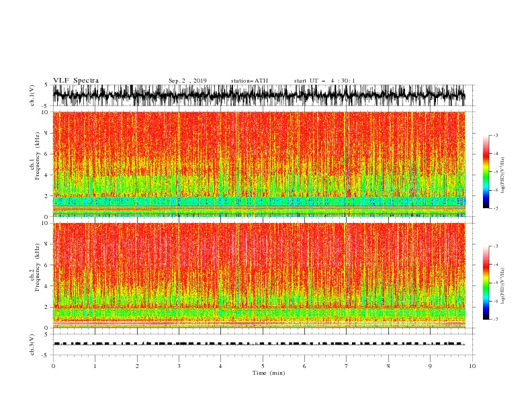Click the "-5" tick on ch.3(V) axis
Screen dimensions: 532x411
pos(45,355)
